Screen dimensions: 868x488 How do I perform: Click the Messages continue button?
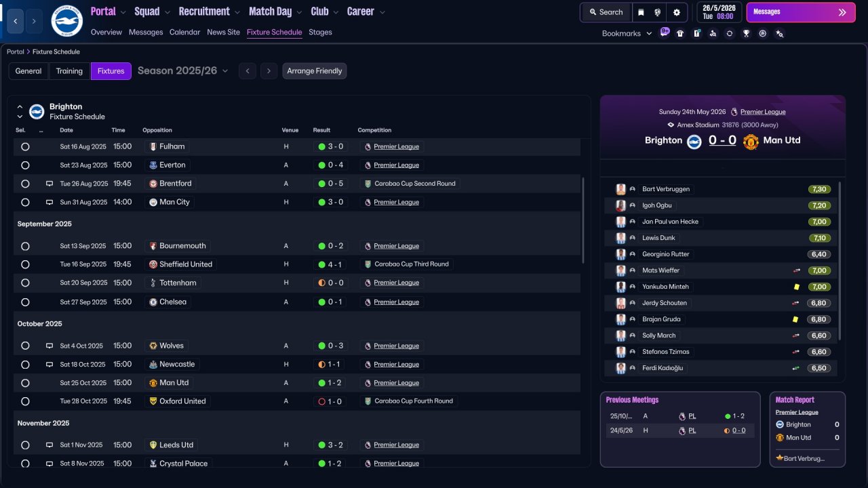pyautogui.click(x=801, y=12)
